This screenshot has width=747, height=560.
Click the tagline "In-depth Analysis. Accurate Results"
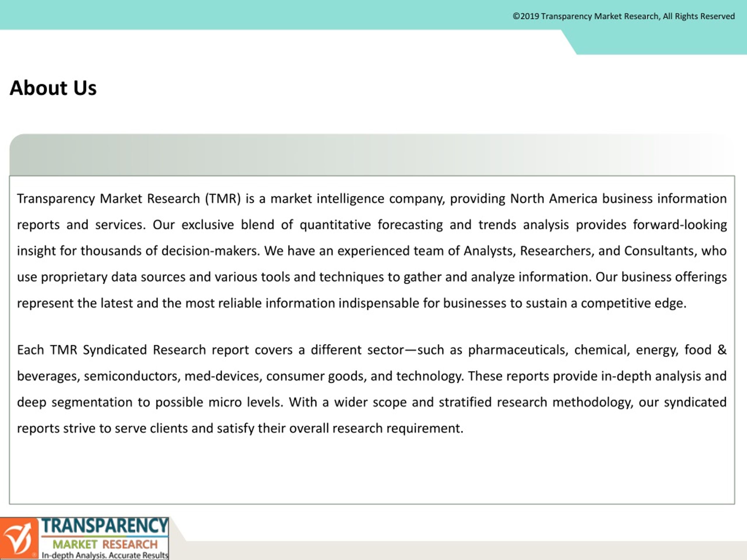[x=105, y=555]
